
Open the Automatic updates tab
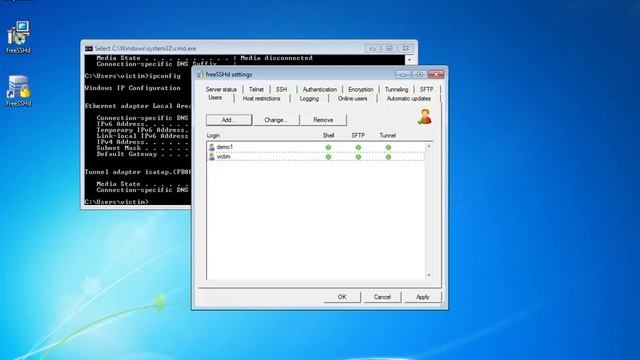pyautogui.click(x=409, y=99)
